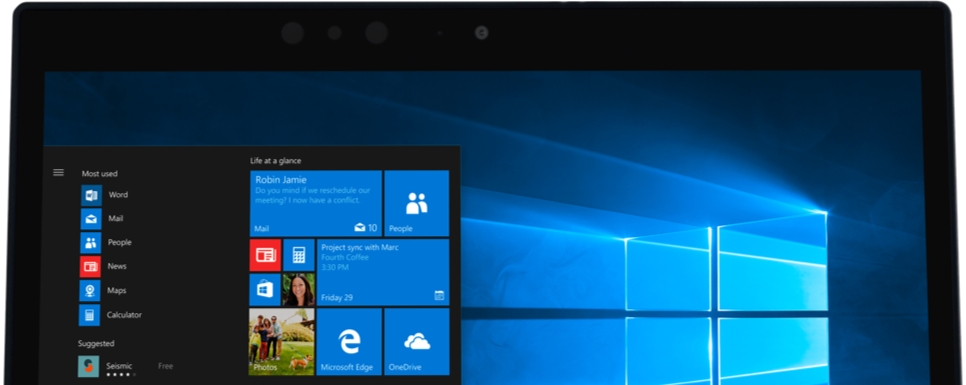Open the small Store tile
966x385 pixels.
click(x=265, y=290)
